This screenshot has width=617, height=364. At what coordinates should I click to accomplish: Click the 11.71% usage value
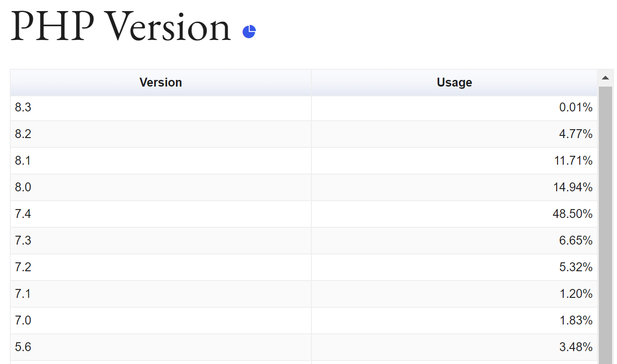point(573,161)
